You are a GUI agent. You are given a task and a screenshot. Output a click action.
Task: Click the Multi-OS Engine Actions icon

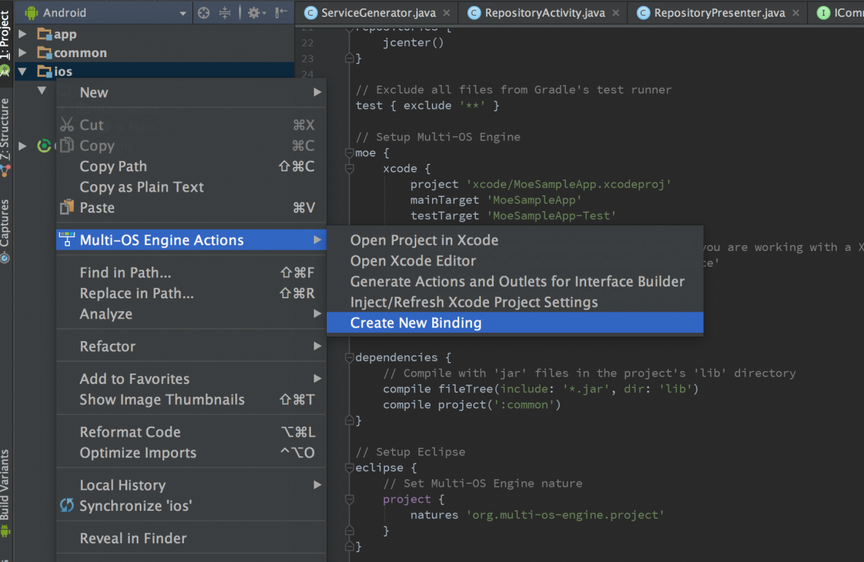[x=67, y=240]
